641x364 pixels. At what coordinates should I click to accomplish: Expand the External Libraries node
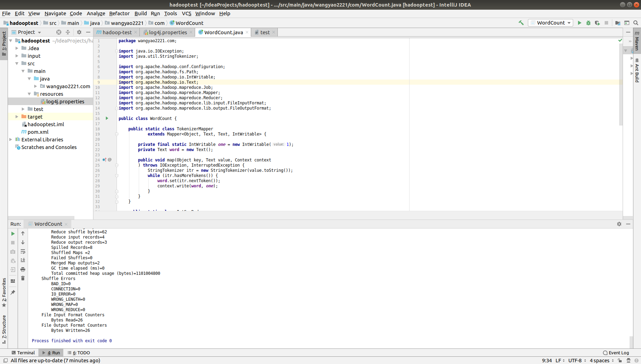point(11,139)
